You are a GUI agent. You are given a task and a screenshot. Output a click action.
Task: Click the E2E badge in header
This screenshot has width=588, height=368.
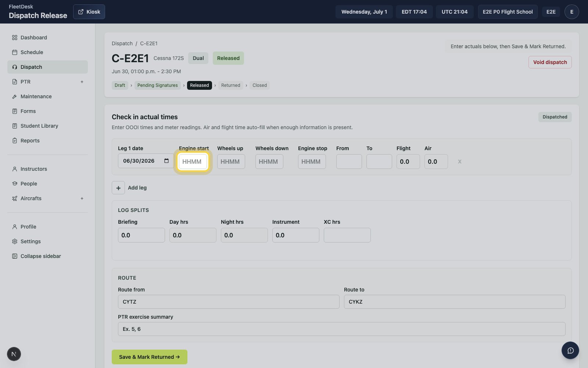(551, 12)
